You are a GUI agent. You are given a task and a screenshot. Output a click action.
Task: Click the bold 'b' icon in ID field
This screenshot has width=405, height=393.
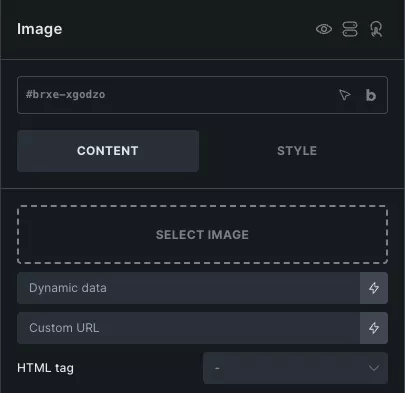[x=371, y=95]
